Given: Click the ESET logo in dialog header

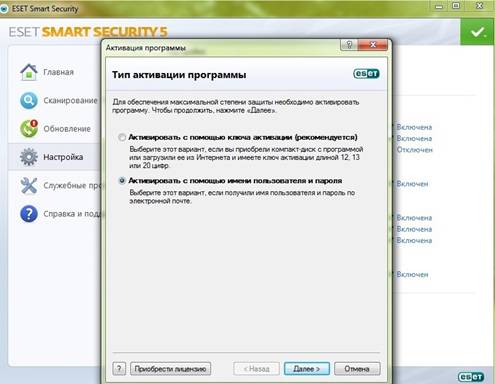Looking at the screenshot, I should pos(366,74).
